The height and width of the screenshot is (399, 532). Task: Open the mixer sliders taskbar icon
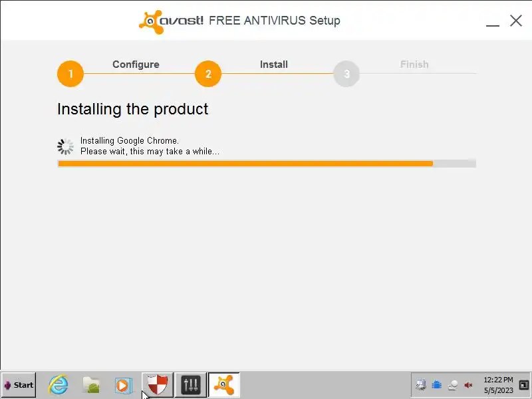[191, 385]
